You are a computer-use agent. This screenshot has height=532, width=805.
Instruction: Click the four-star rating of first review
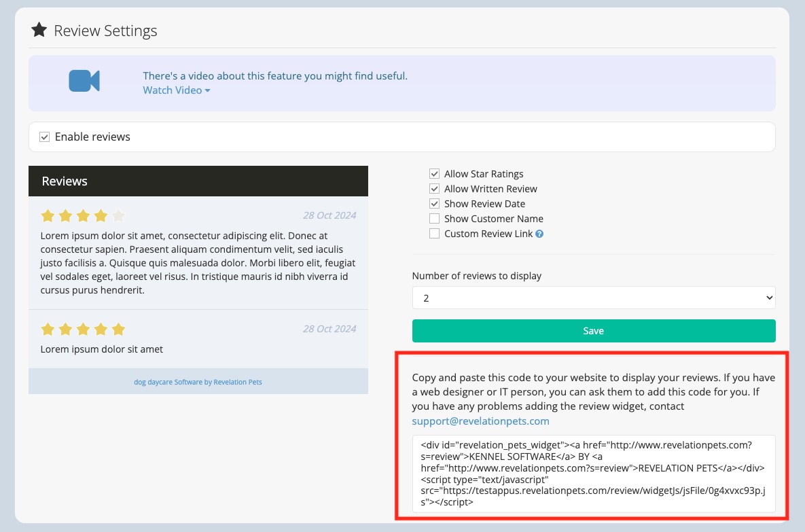pyautogui.click(x=83, y=215)
